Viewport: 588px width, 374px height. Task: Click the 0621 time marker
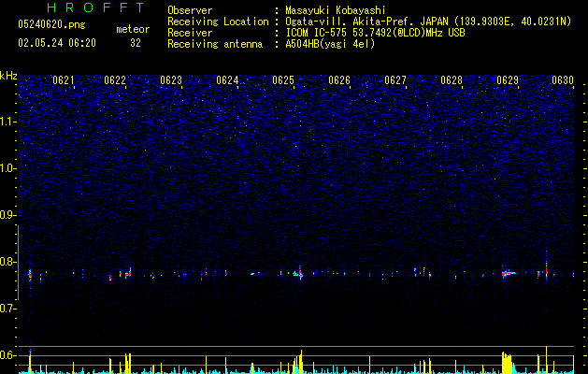(64, 80)
